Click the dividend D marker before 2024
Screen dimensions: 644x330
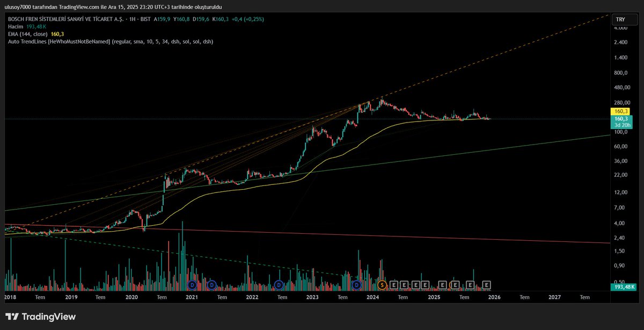click(x=357, y=284)
